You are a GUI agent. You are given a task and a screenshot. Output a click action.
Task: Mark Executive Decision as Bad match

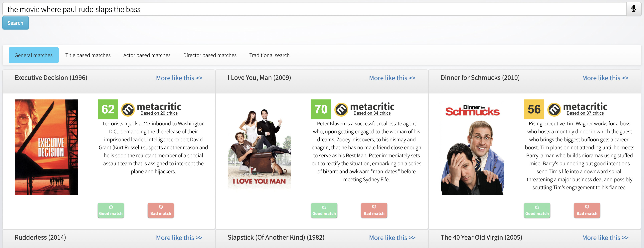coord(161,210)
